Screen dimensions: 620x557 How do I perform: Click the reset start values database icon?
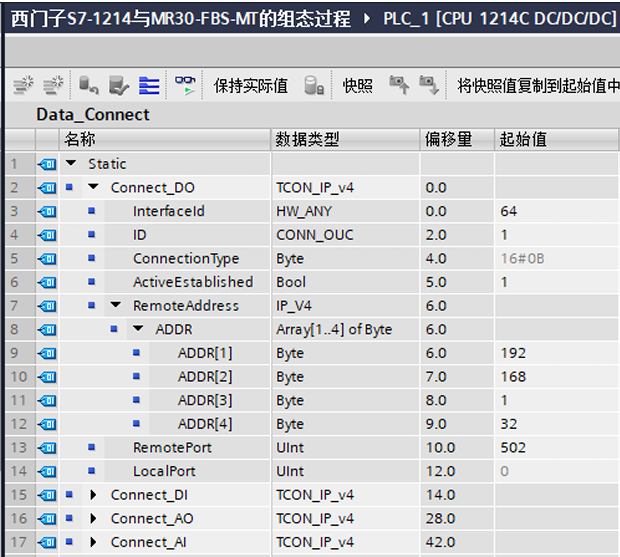coord(88,85)
